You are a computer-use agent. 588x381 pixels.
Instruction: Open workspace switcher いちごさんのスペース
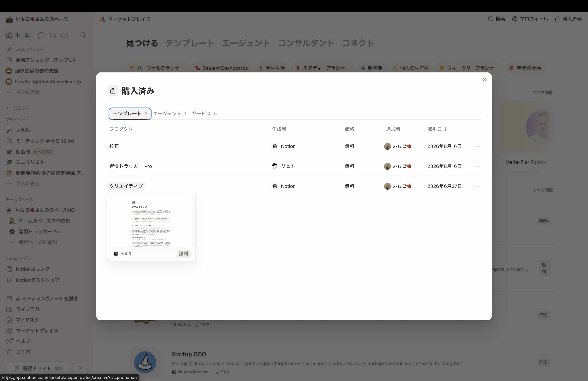tap(37, 19)
